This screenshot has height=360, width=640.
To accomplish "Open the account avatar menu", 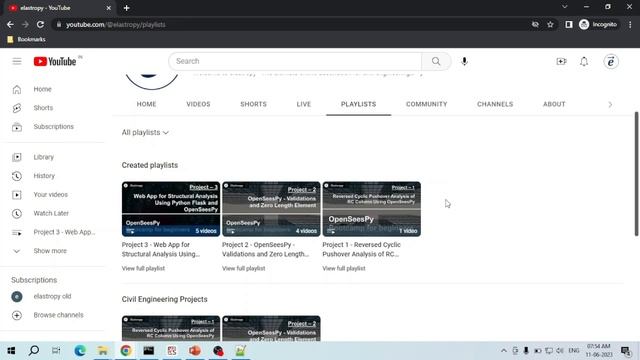I will pos(611,62).
